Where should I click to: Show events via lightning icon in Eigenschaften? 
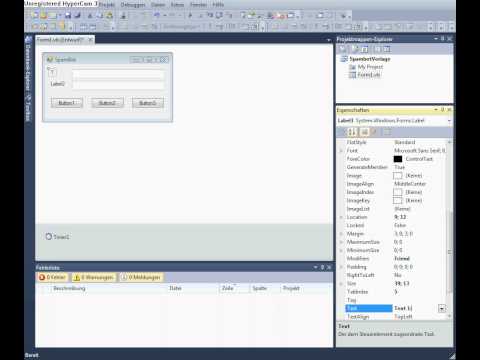[374, 132]
